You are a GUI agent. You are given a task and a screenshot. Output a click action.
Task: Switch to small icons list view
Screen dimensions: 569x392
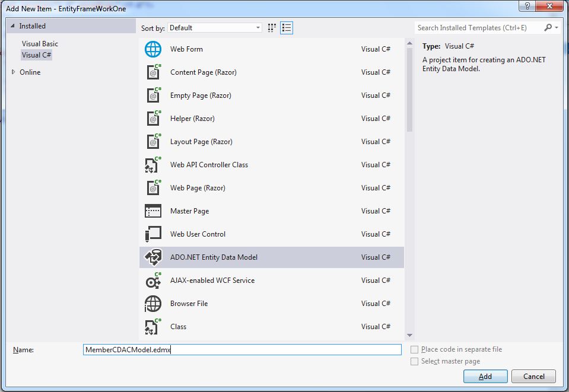pos(287,28)
